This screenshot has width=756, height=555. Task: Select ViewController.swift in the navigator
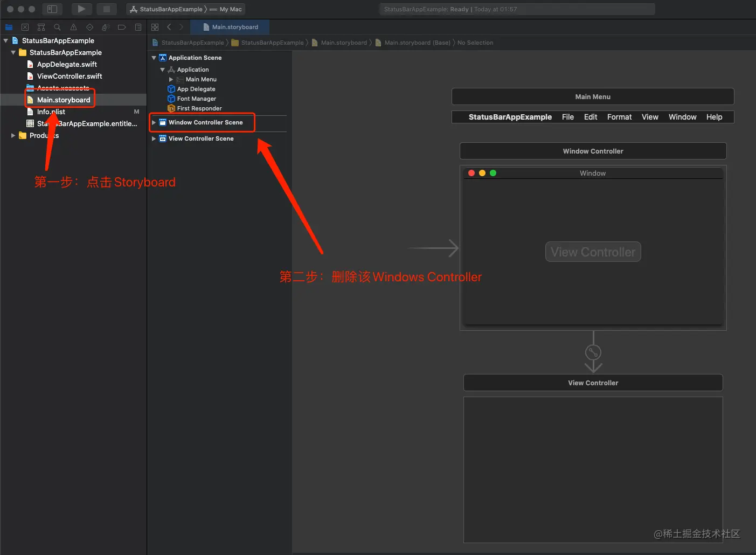(70, 76)
